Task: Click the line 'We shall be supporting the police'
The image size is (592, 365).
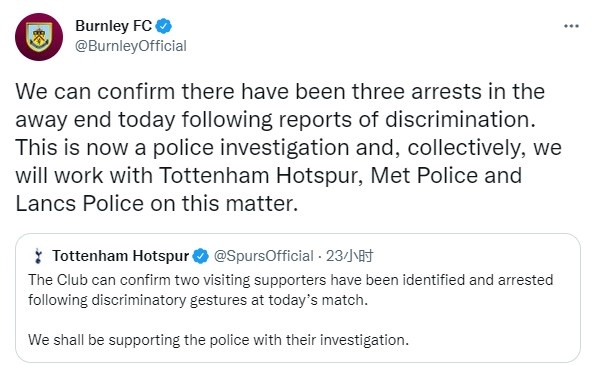Action: click(x=218, y=340)
